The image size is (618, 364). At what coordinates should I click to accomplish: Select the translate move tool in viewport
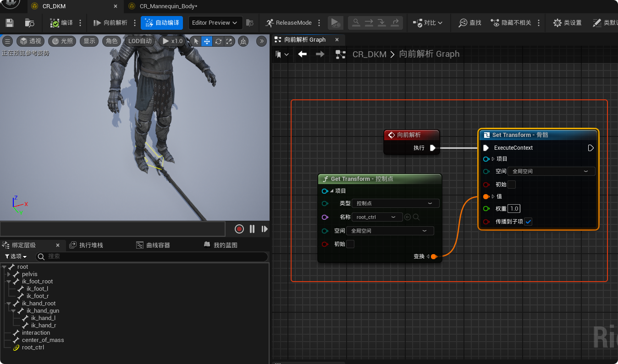click(x=207, y=41)
